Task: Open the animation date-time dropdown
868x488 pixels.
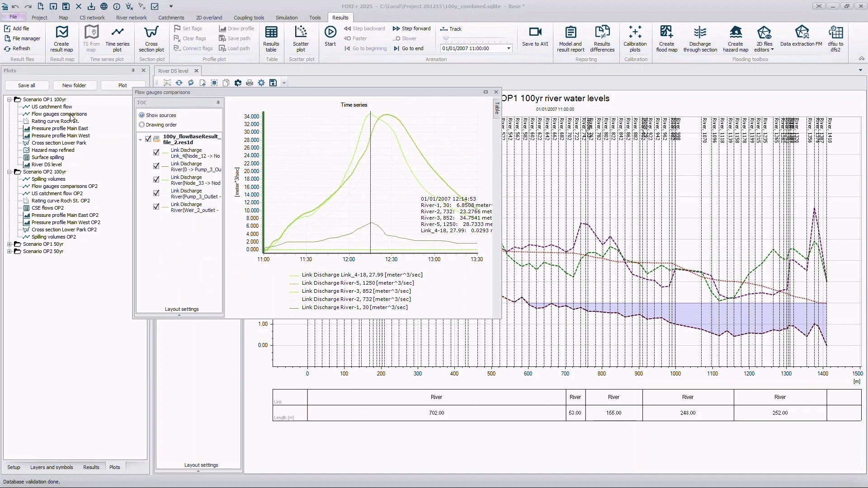Action: click(509, 48)
